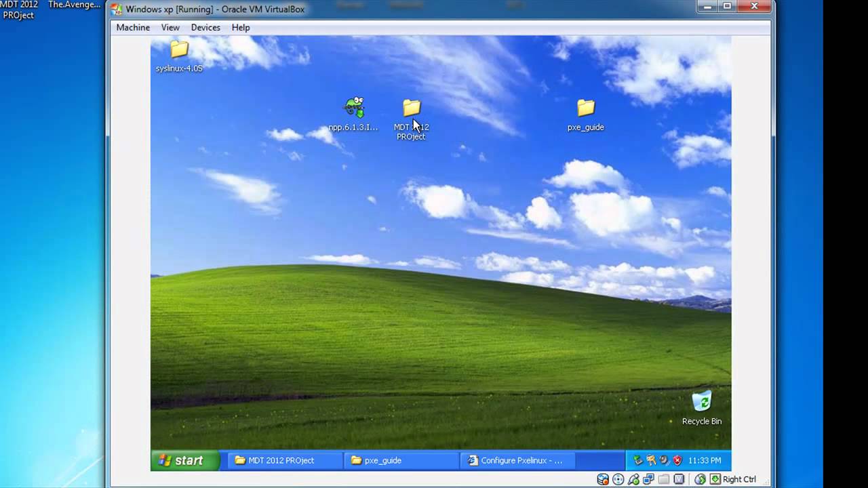Image resolution: width=868 pixels, height=488 pixels.
Task: Click the VirtualBox optical disc status icon
Action: pyautogui.click(x=618, y=479)
